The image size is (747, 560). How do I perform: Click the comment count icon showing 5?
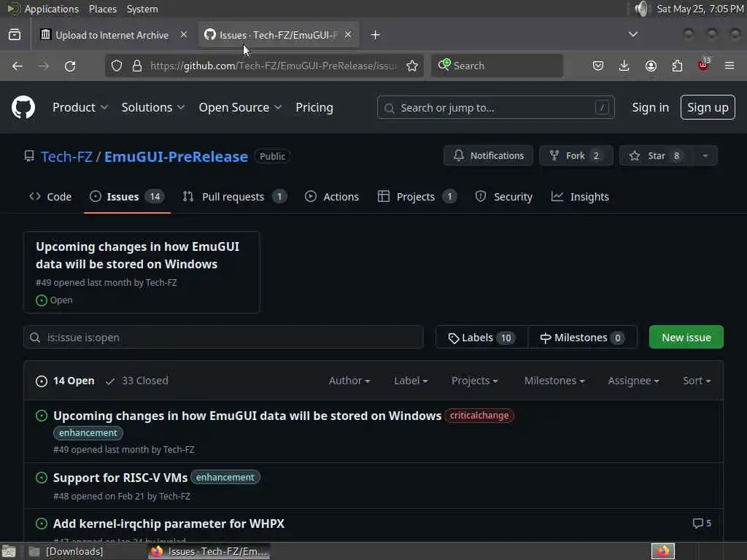tap(702, 524)
